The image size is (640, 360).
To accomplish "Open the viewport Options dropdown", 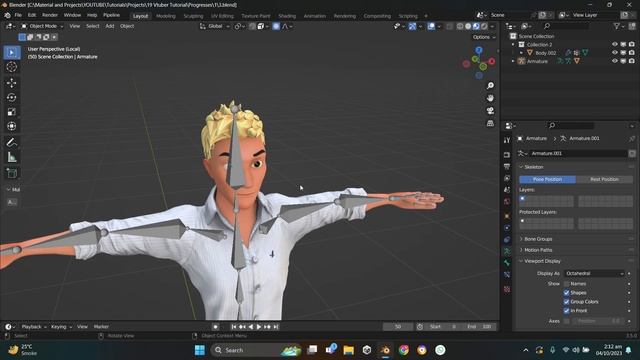I will click(484, 37).
